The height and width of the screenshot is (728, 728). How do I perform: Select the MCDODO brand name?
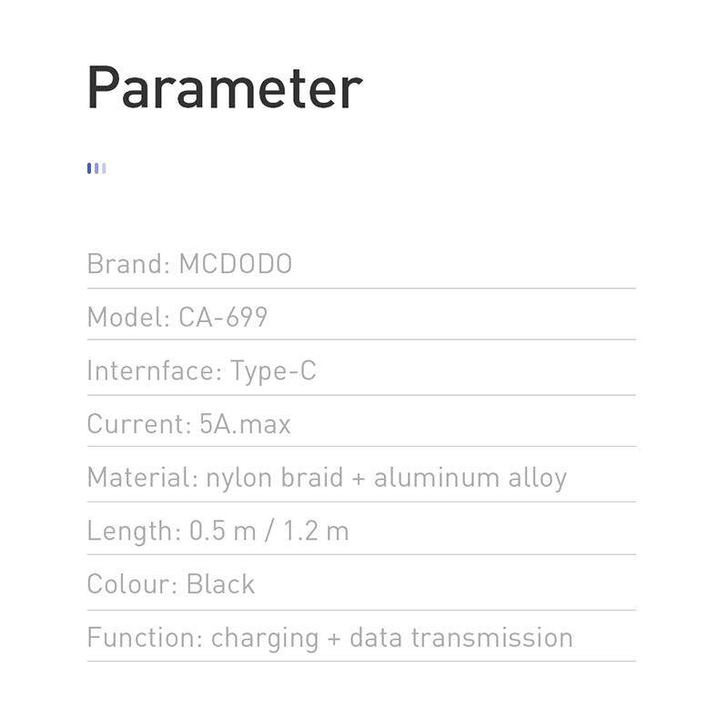tap(236, 264)
